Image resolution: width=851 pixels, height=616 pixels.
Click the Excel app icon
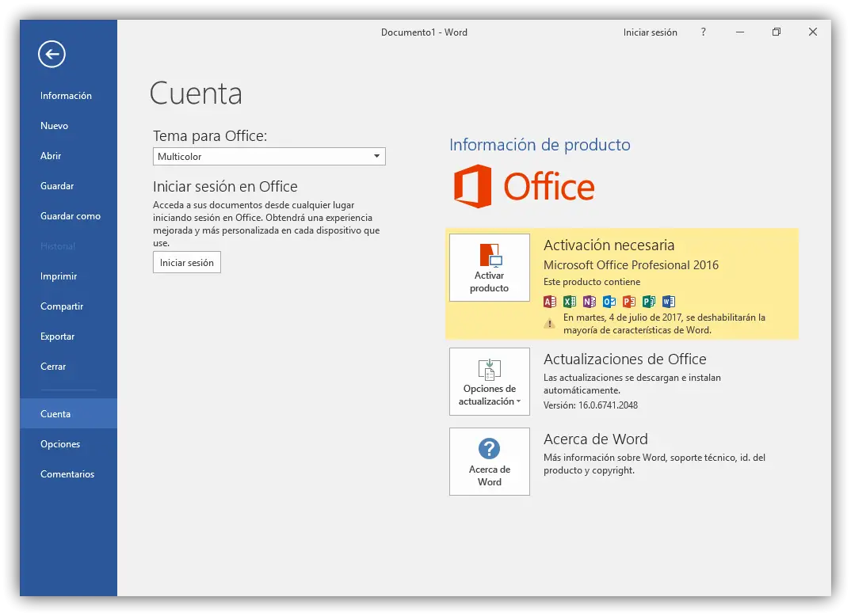pos(570,302)
